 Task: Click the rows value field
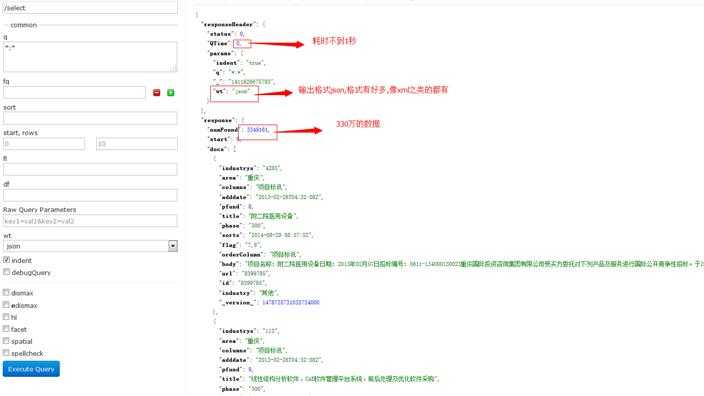[137, 144]
